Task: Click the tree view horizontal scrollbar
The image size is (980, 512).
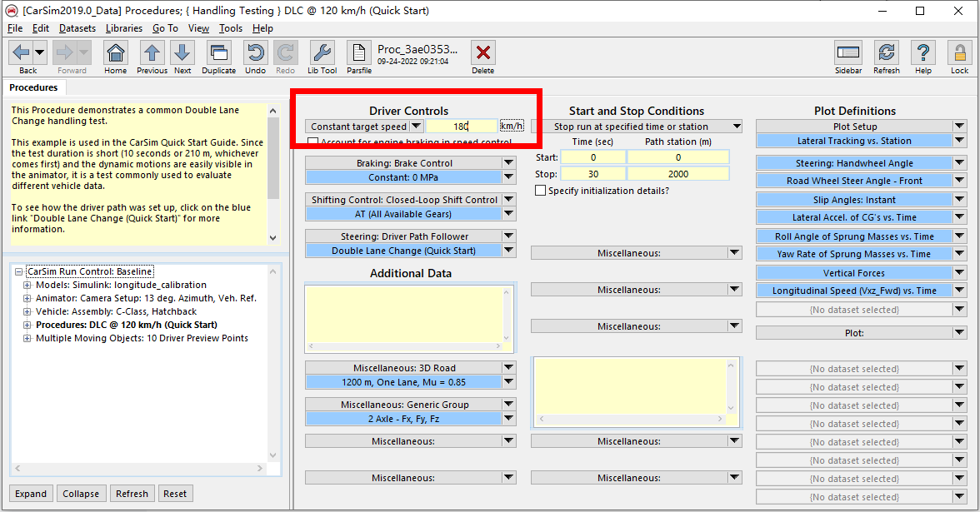Action: click(138, 468)
